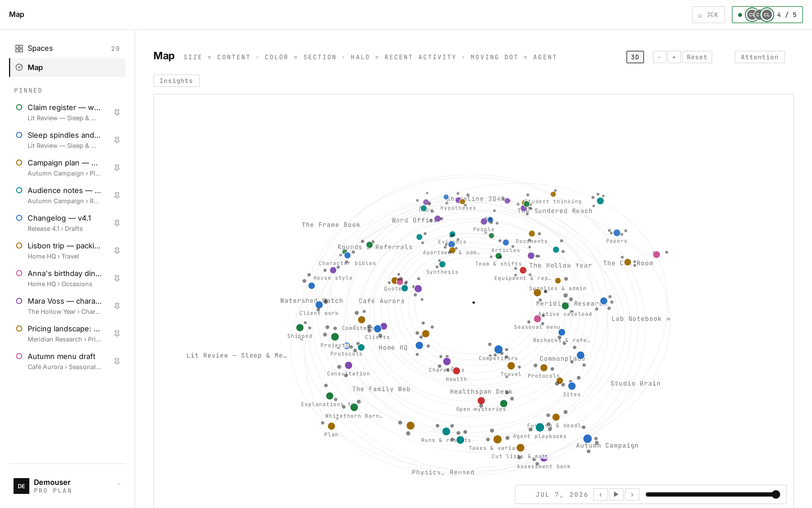This screenshot has height=508, width=812.
Task: Click the pin icon beside Pricing landscape
Action: click(x=117, y=334)
